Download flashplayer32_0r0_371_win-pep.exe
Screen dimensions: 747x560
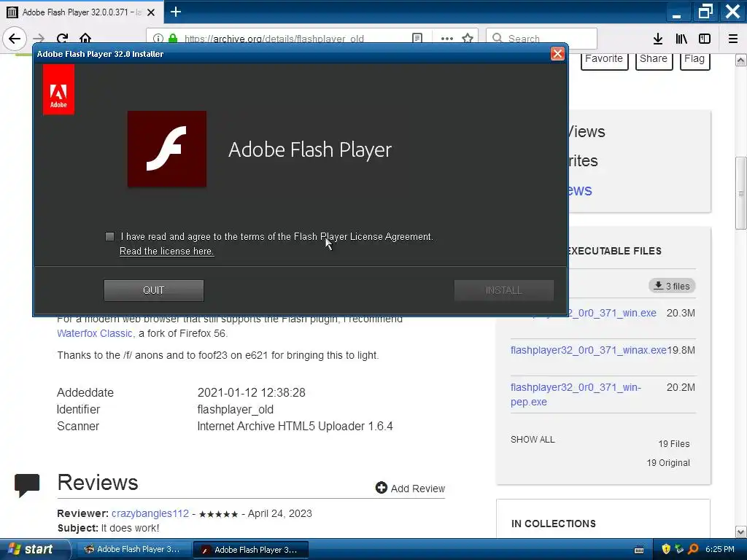(576, 394)
